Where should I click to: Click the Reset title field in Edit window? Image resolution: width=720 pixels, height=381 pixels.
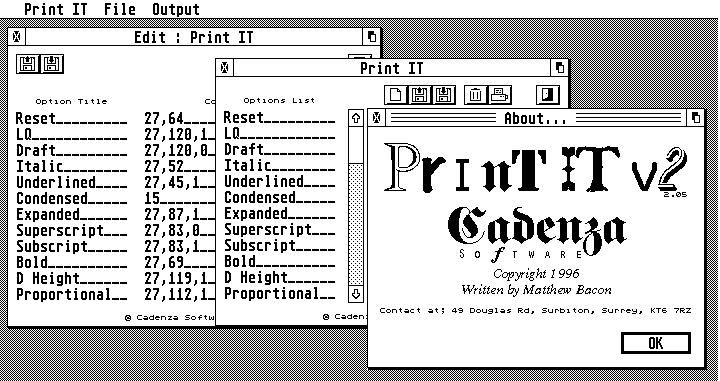[72, 118]
